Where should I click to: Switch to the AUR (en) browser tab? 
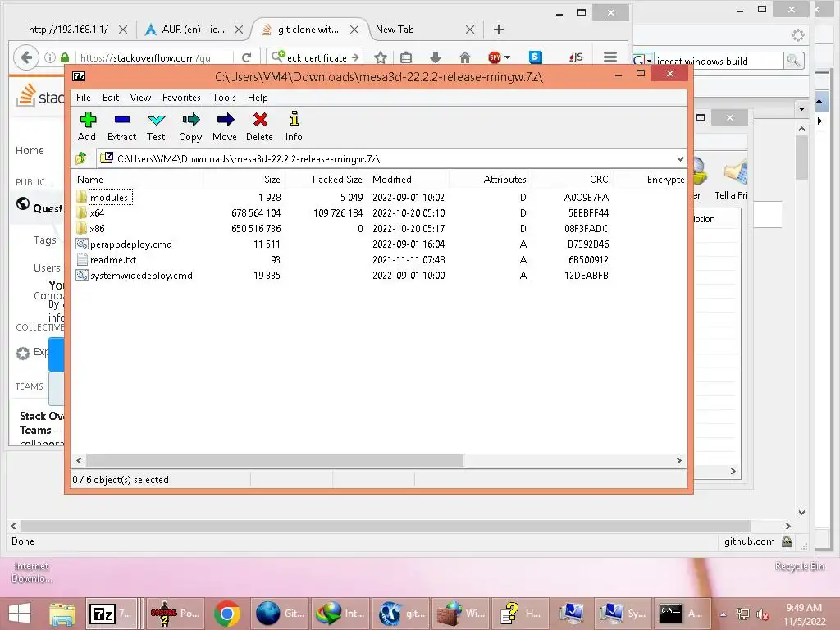click(193, 30)
